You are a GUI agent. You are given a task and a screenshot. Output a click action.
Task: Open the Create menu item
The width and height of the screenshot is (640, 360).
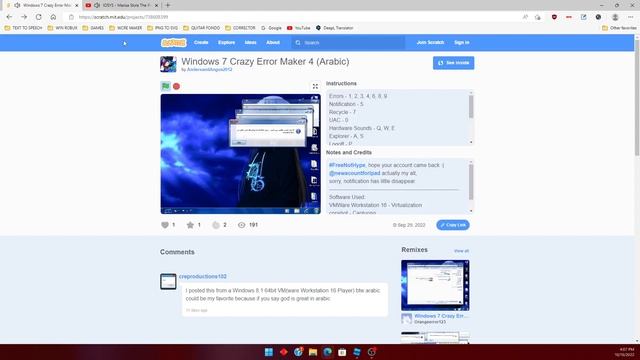(201, 42)
